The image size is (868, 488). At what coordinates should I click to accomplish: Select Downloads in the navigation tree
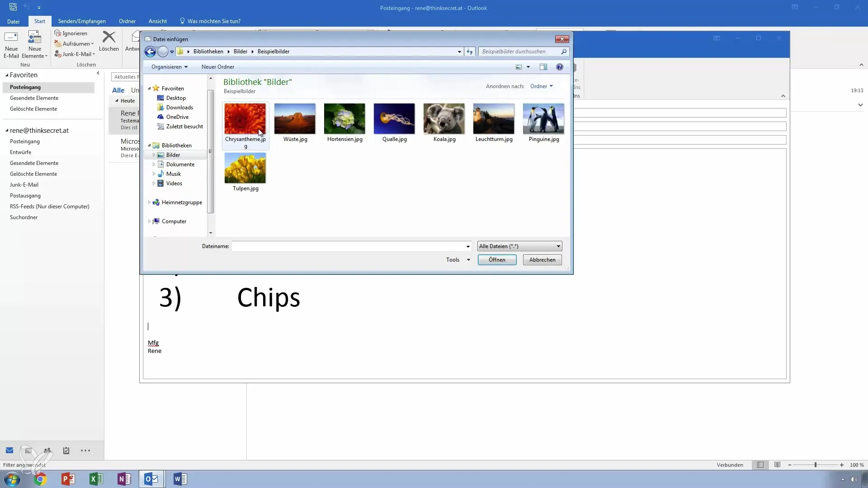pos(179,108)
